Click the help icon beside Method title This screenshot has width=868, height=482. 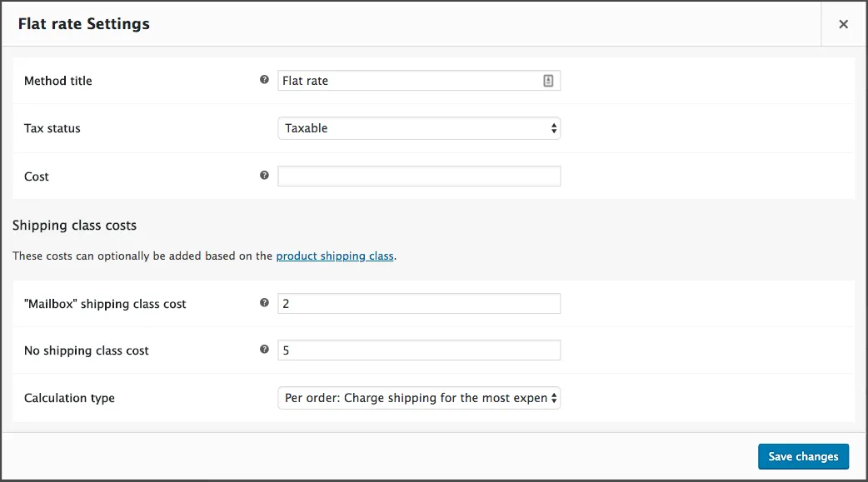(264, 80)
